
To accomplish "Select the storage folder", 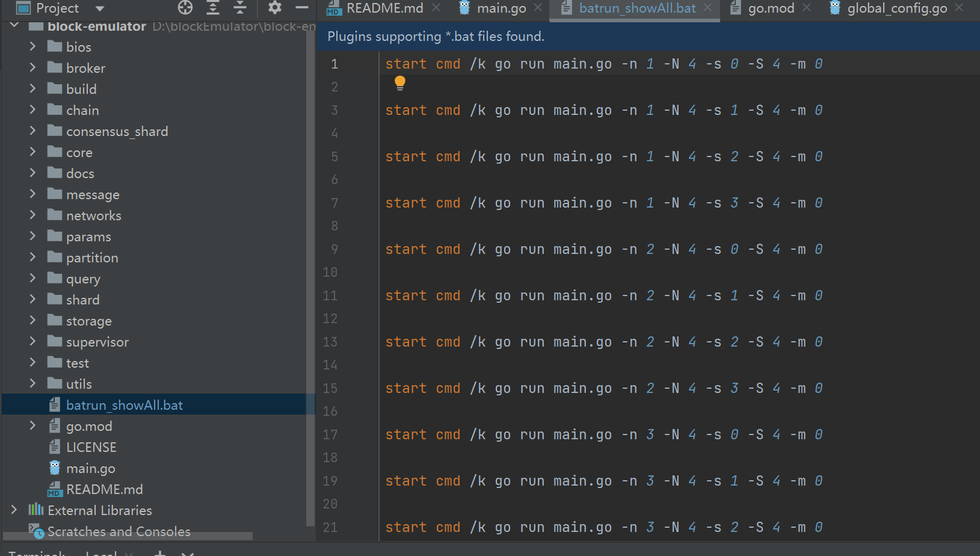I will point(88,321).
